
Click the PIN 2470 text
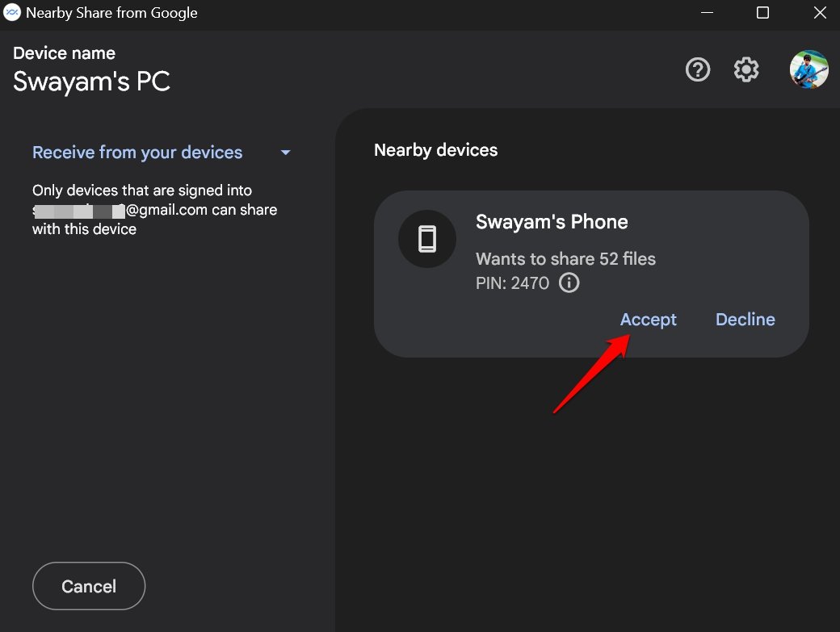click(x=510, y=283)
